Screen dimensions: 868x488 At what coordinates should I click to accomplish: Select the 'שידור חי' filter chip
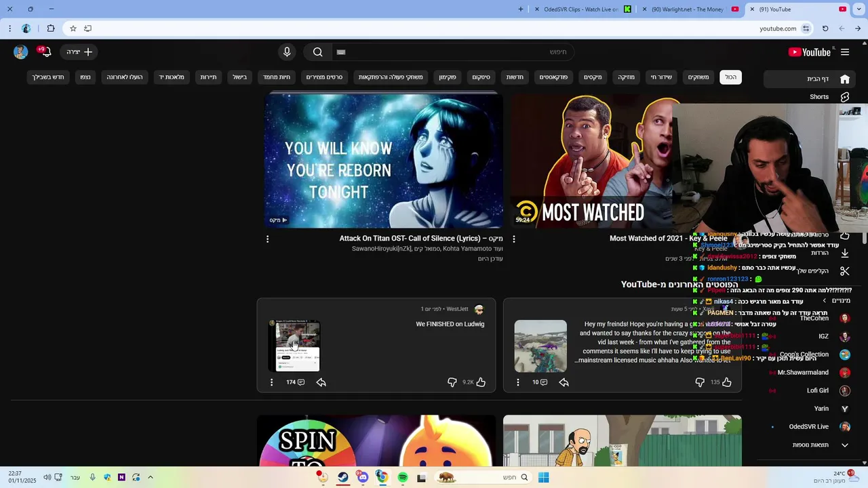click(x=661, y=77)
